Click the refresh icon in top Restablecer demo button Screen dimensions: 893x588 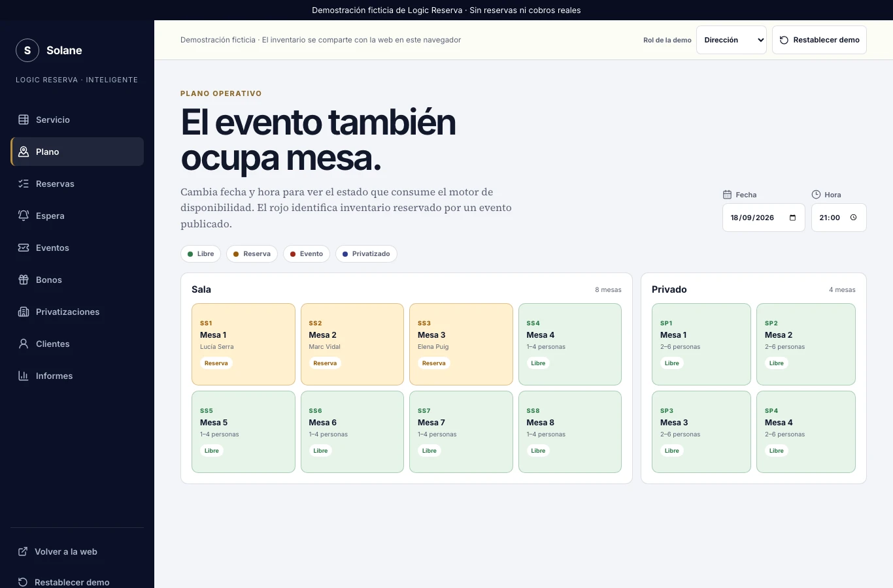[x=784, y=40]
